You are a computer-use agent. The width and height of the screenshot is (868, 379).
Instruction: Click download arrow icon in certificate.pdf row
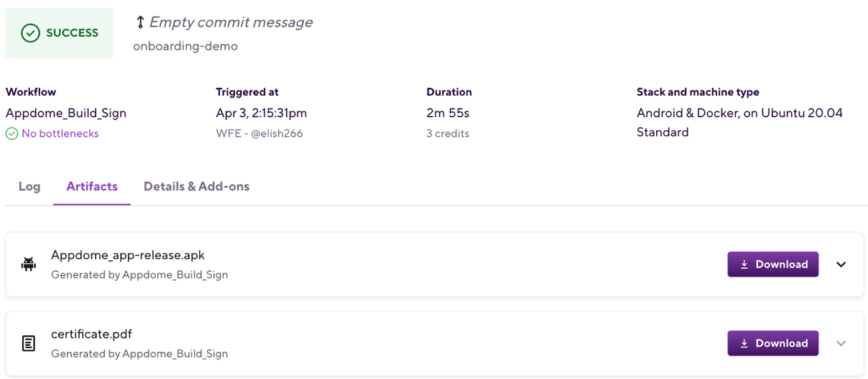[x=744, y=344]
